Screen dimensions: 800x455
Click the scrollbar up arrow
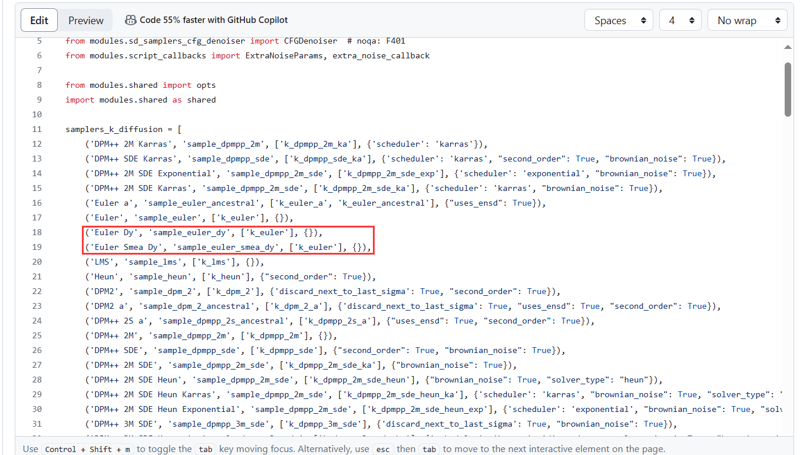(788, 47)
